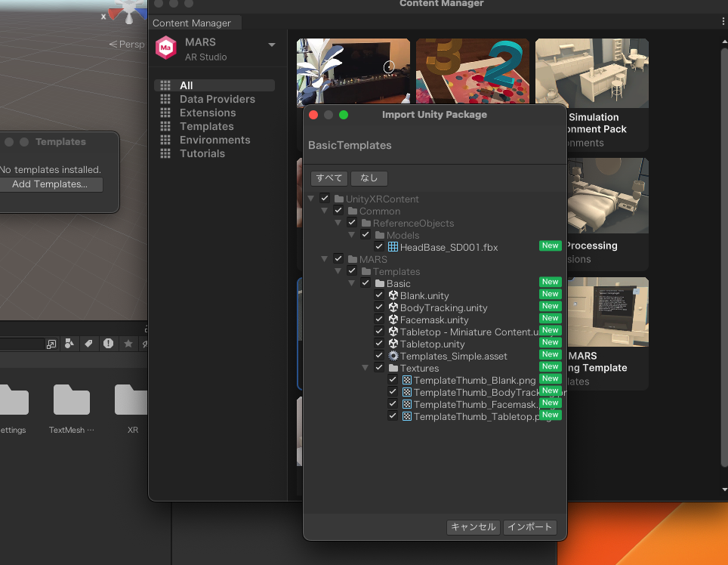Open the Content Manager kebab options menu
The image size is (728, 565).
[x=723, y=21]
